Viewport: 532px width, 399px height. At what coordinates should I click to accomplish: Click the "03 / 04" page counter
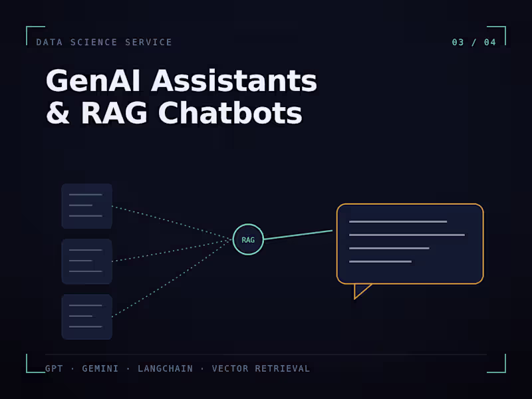pyautogui.click(x=473, y=42)
